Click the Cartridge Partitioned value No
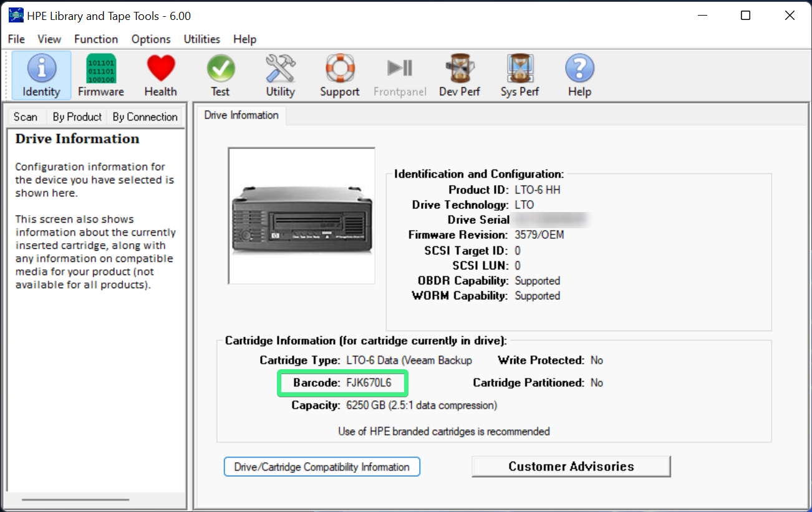Image resolution: width=812 pixels, height=512 pixels. 597,383
